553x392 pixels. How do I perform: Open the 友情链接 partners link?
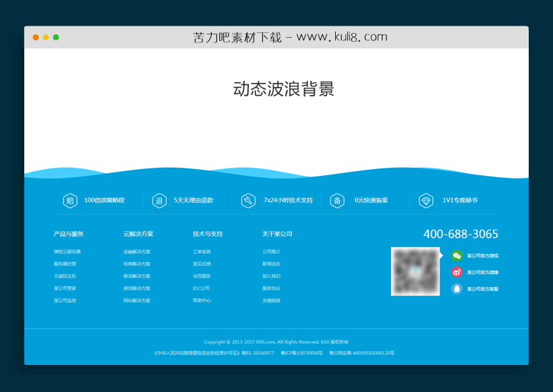(x=272, y=300)
